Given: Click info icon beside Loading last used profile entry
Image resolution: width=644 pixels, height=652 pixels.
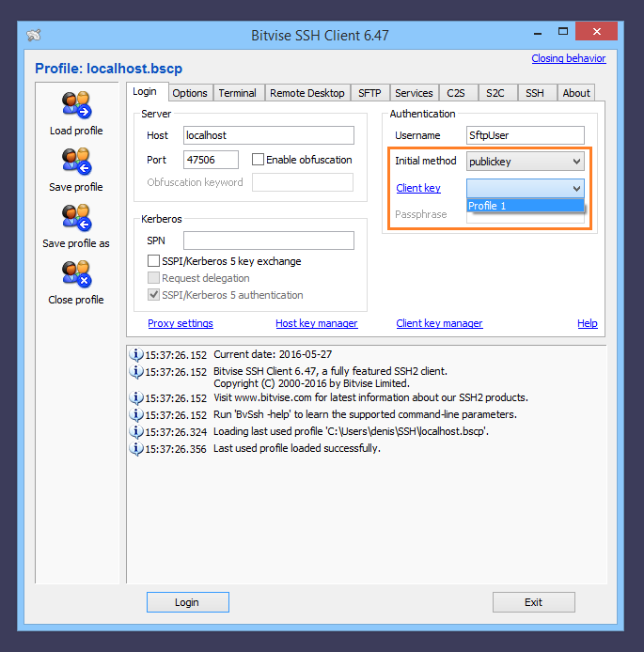Looking at the screenshot, I should pos(136,431).
